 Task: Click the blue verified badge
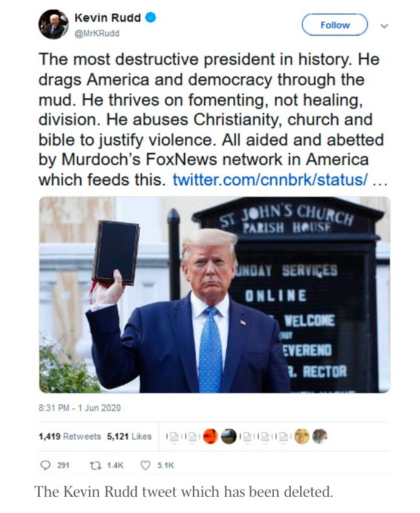[x=151, y=18]
